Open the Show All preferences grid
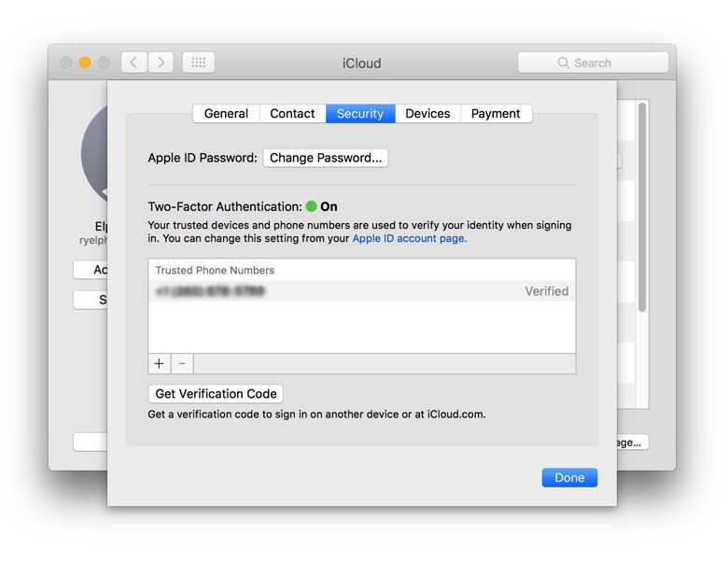The width and height of the screenshot is (728, 562). pos(198,63)
